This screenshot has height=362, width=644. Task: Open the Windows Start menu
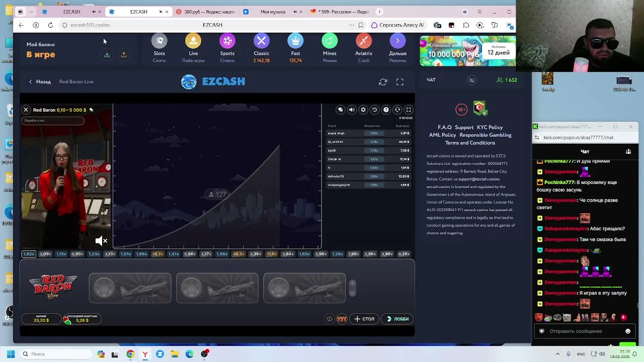(x=11, y=354)
